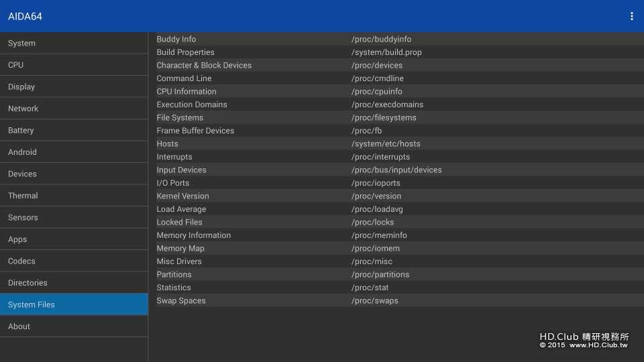Open the Android section

(74, 152)
